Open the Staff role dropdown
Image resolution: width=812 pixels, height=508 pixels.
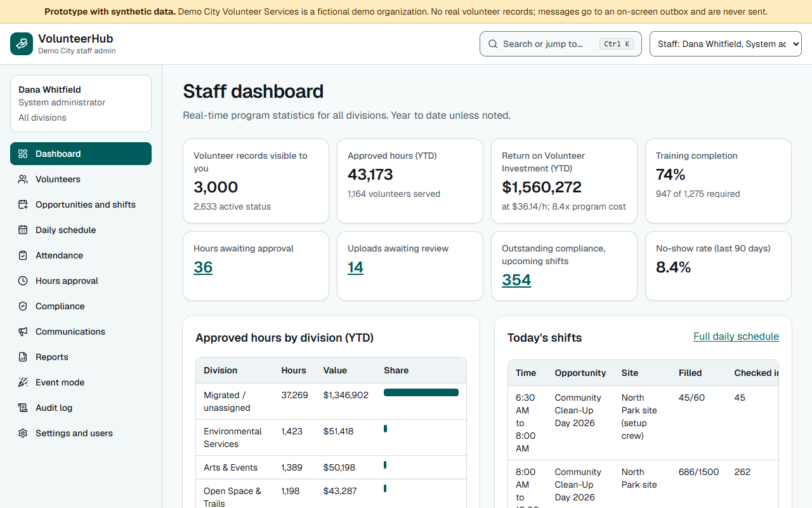(726, 44)
